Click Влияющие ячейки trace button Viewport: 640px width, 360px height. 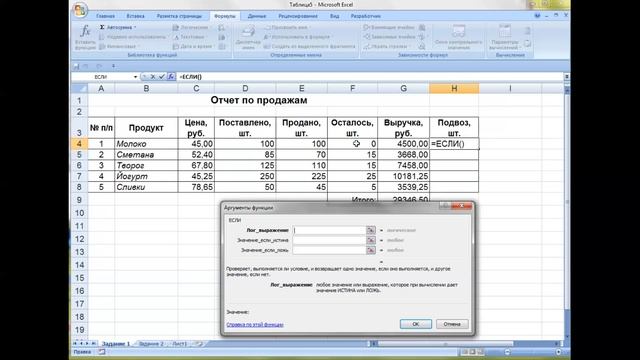click(x=389, y=27)
